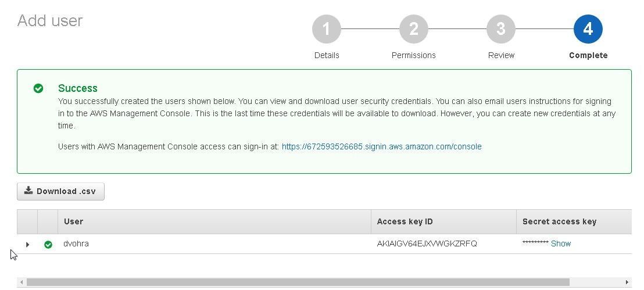The height and width of the screenshot is (290, 644).
Task: Click the step 3 Review circle
Action: (x=500, y=29)
